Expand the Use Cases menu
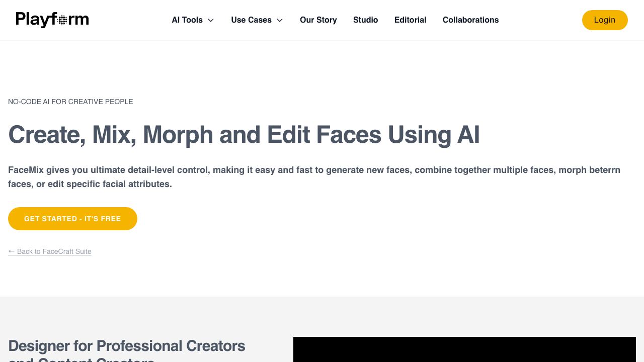644x362 pixels. coord(257,20)
